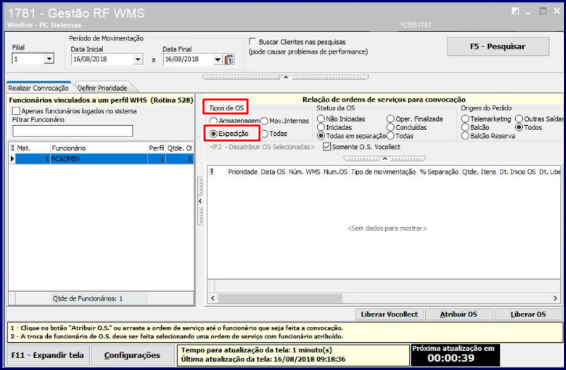Sort by the Data OS column header
566x370 pixels.
coord(273,172)
